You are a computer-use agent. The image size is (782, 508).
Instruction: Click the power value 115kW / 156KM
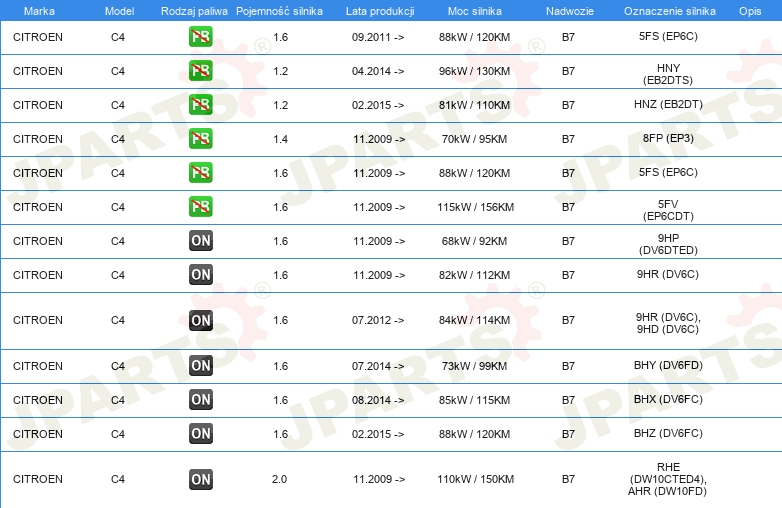475,207
